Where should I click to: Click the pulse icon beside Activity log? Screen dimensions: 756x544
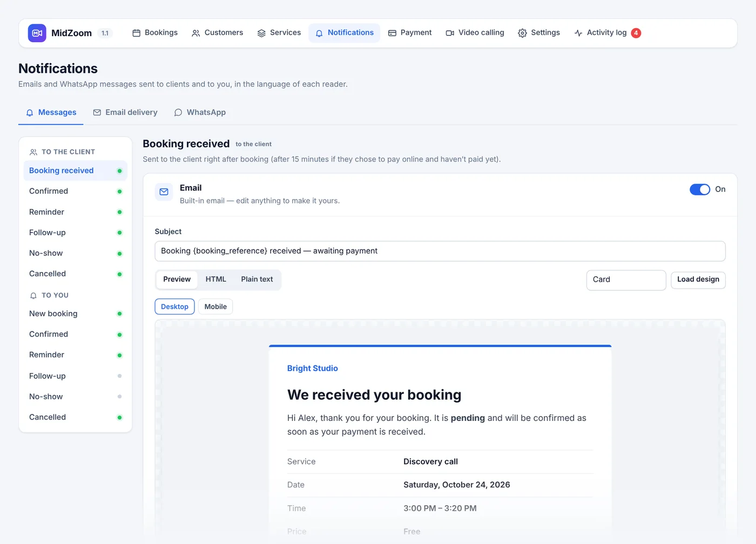(578, 33)
